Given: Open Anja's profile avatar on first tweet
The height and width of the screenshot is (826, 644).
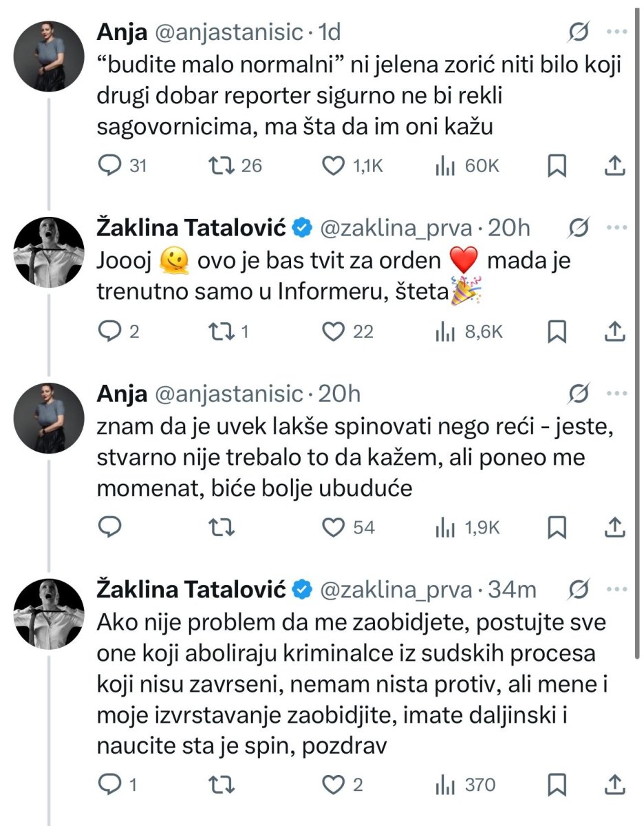Looking at the screenshot, I should 50,56.
